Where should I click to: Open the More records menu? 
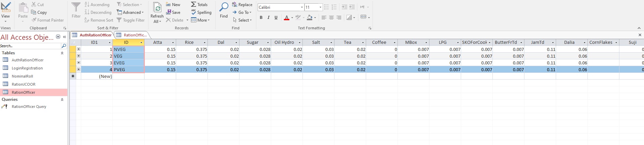point(200,20)
